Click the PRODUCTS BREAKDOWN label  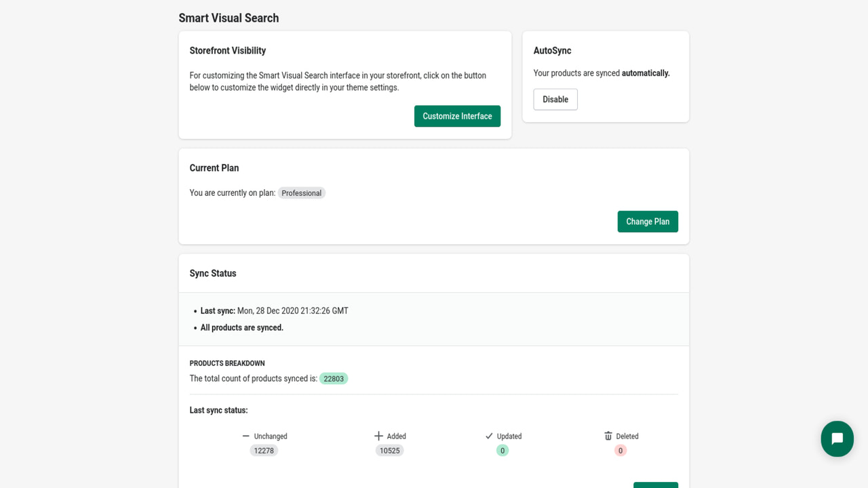coord(226,363)
